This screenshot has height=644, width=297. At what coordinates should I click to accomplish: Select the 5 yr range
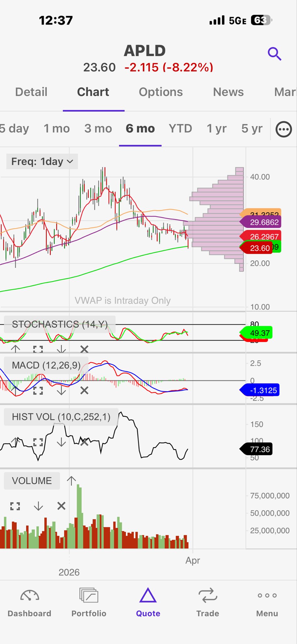click(x=252, y=129)
